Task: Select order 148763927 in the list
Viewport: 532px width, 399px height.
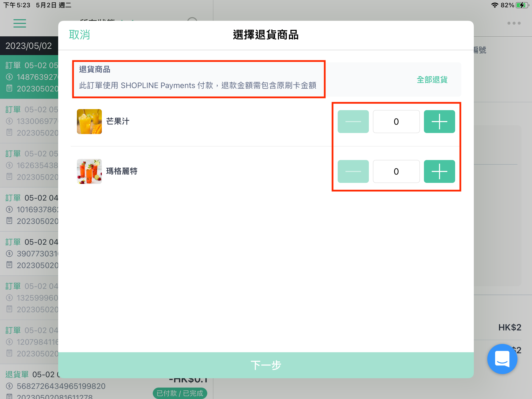Action: [29, 77]
